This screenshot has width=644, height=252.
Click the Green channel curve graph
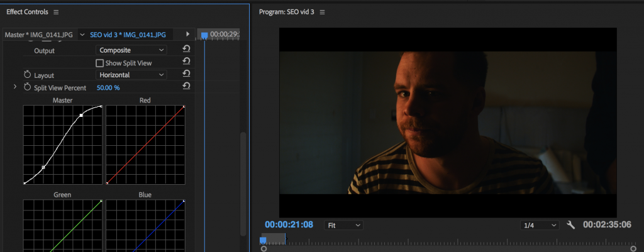pyautogui.click(x=62, y=226)
